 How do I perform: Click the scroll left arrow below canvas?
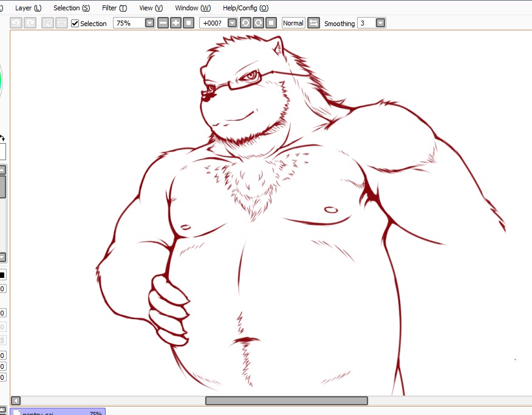pos(16,400)
